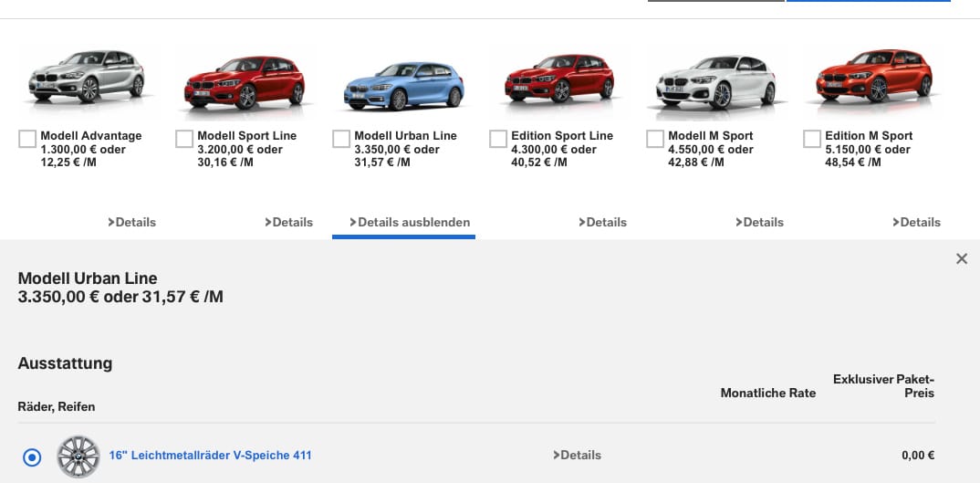Open the 16" Leichtmetallräder V-Speiche 411 link
The height and width of the screenshot is (483, 980).
tap(210, 455)
